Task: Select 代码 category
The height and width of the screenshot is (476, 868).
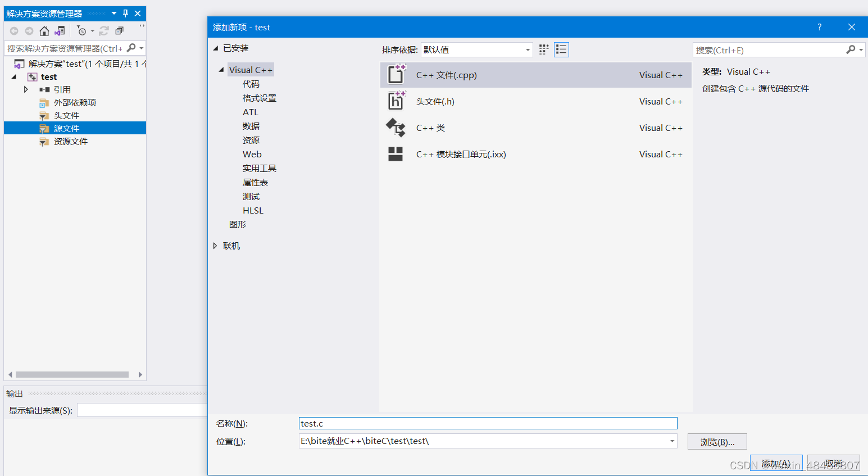Action: pos(251,84)
